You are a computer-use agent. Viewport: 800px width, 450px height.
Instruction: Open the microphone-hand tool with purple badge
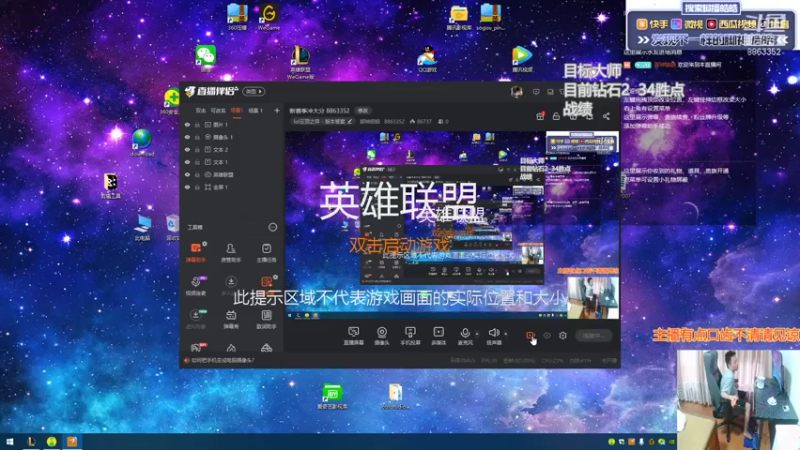pyautogui.click(x=196, y=286)
